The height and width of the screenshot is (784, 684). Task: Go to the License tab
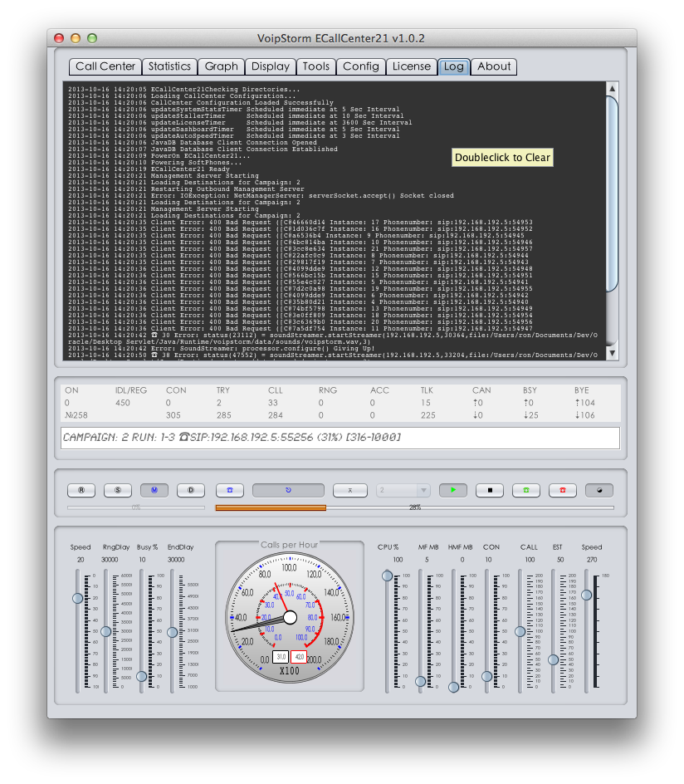412,66
